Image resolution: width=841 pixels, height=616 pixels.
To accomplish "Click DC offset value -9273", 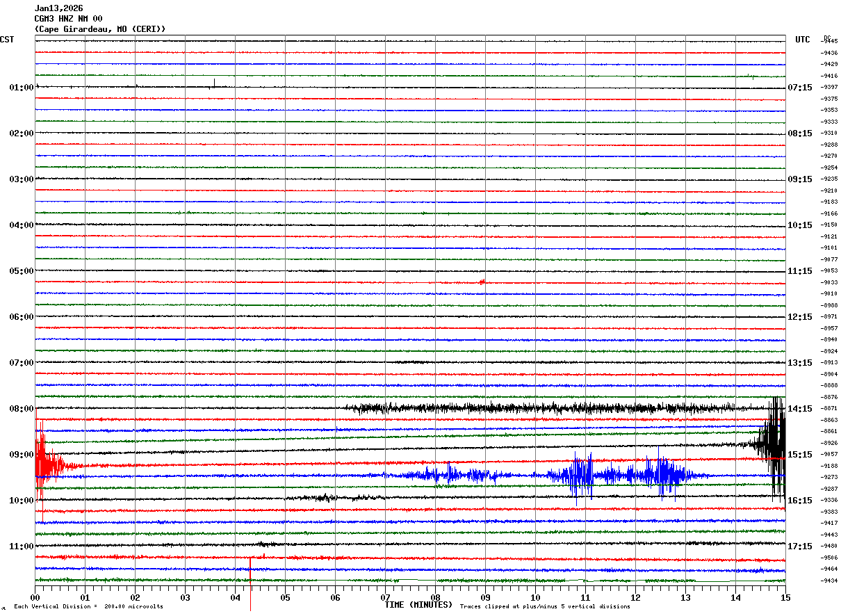I will pyautogui.click(x=830, y=478).
